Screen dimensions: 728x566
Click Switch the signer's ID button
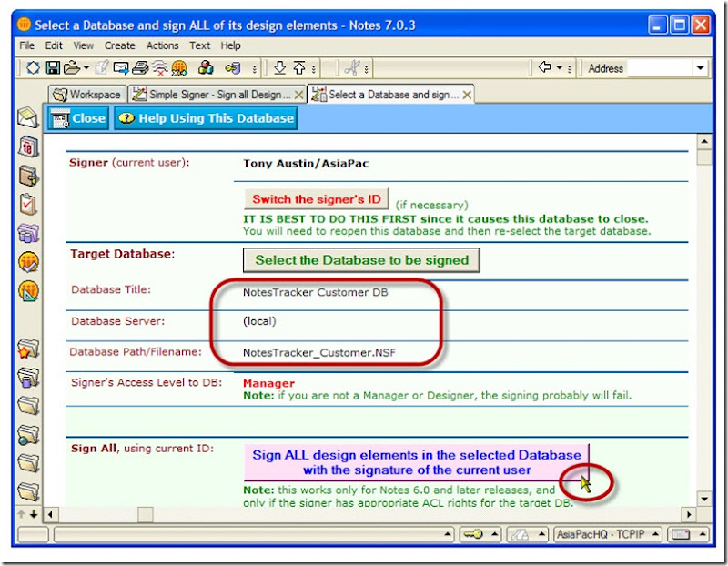point(317,199)
